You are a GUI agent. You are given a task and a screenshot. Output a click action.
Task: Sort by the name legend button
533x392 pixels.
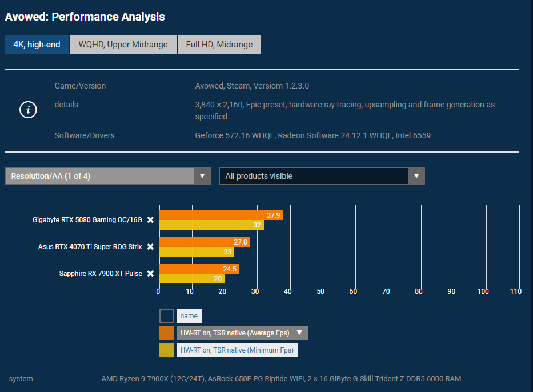189,316
